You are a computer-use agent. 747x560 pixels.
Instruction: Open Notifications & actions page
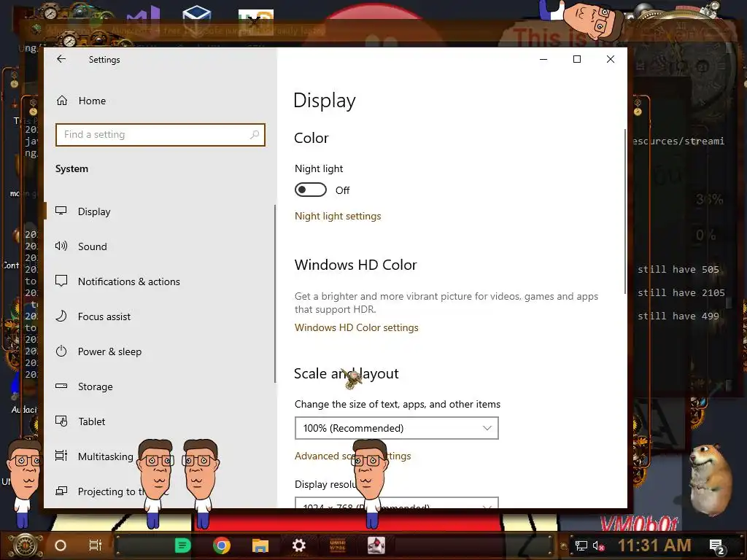tap(117, 281)
